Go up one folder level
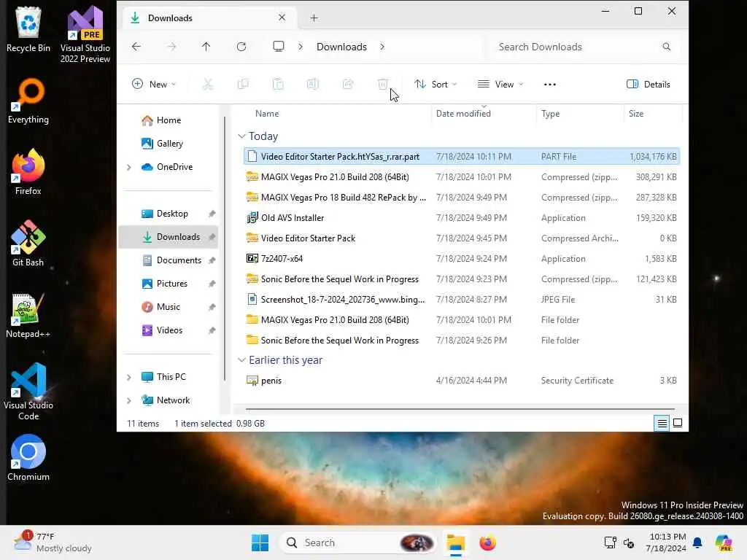 [x=206, y=47]
